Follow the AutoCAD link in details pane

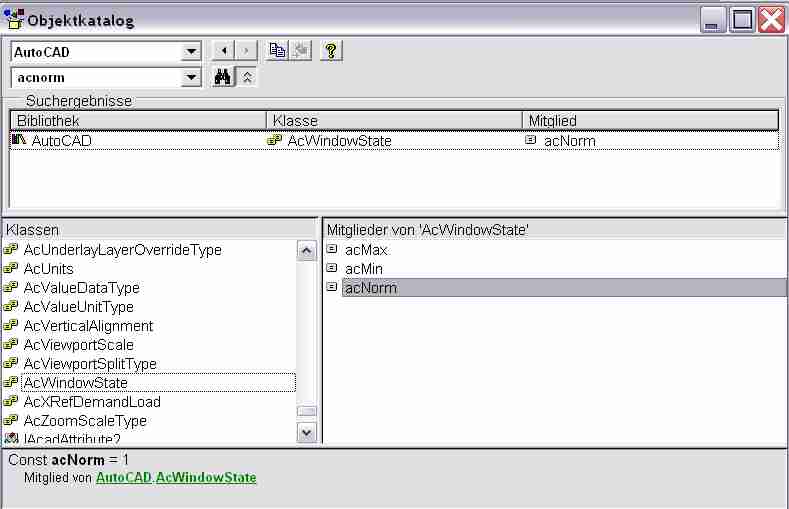124,477
